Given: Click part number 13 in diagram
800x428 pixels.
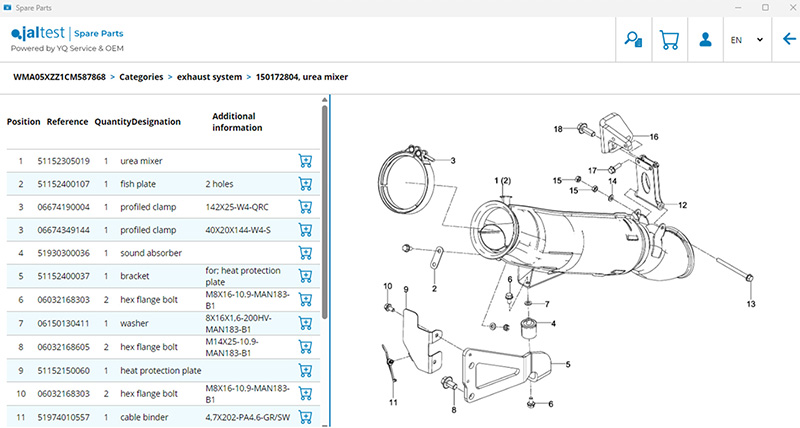Looking at the screenshot, I should 751,301.
